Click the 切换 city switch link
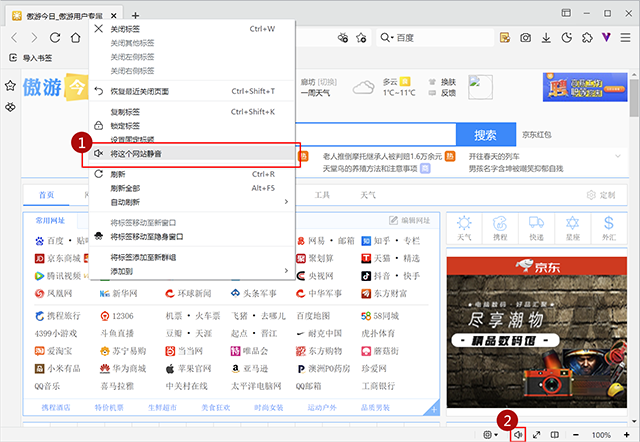 [327, 82]
